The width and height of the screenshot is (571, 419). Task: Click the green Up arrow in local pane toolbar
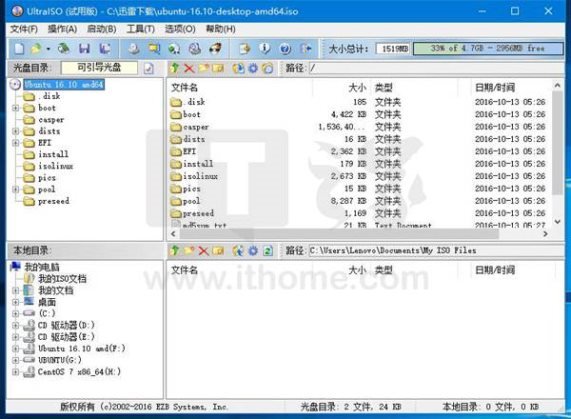point(175,250)
